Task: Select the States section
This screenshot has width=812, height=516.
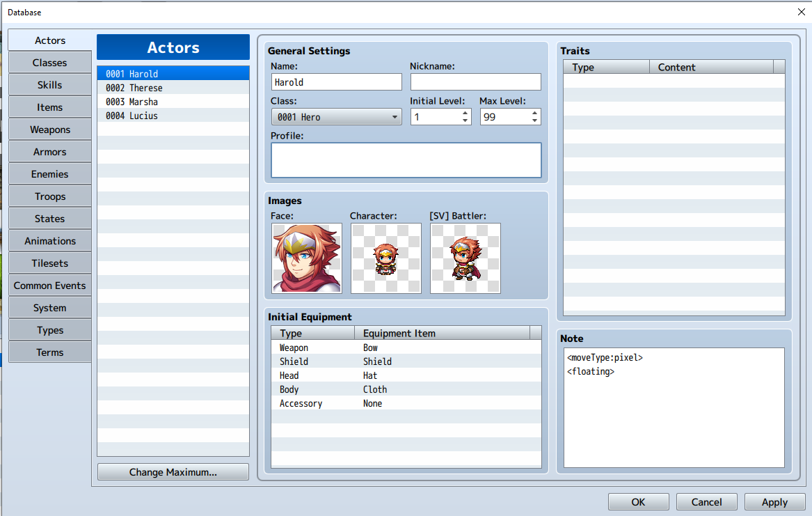Action: [x=49, y=218]
